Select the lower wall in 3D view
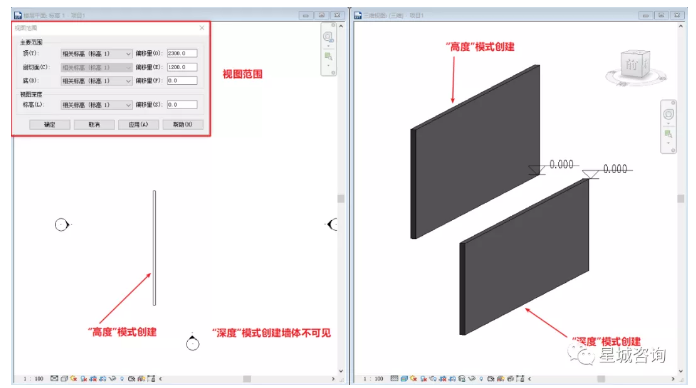696x388 pixels. coord(524,257)
